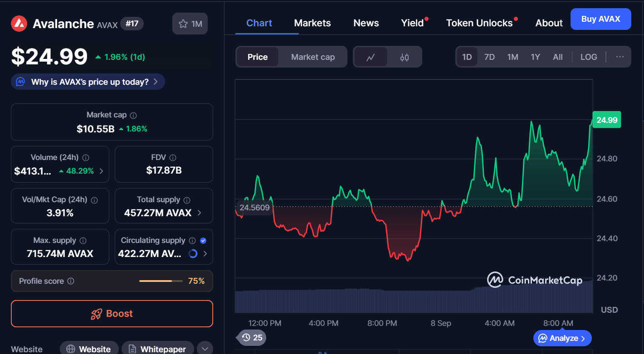Click the 715.74M AVAX max supply value

tap(60, 254)
